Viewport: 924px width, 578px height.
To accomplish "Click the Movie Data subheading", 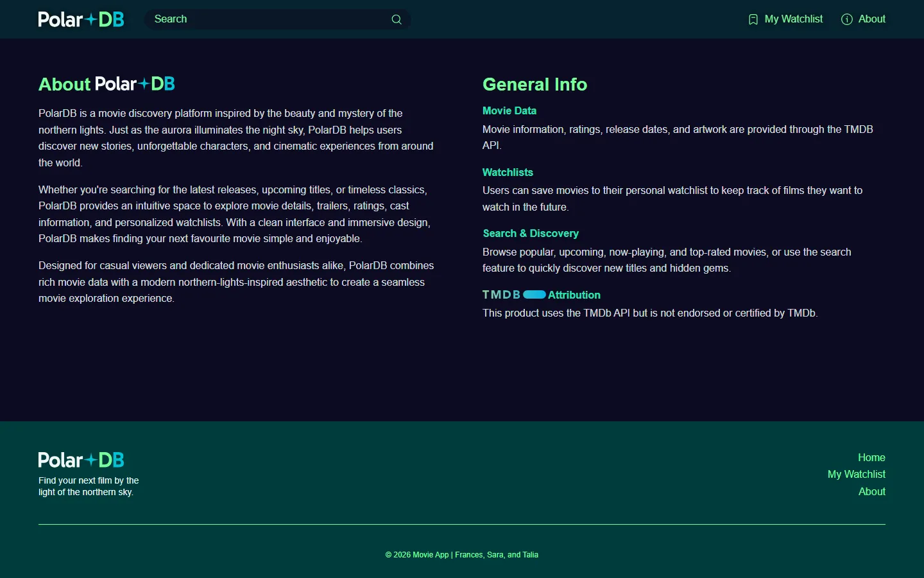I will click(509, 110).
